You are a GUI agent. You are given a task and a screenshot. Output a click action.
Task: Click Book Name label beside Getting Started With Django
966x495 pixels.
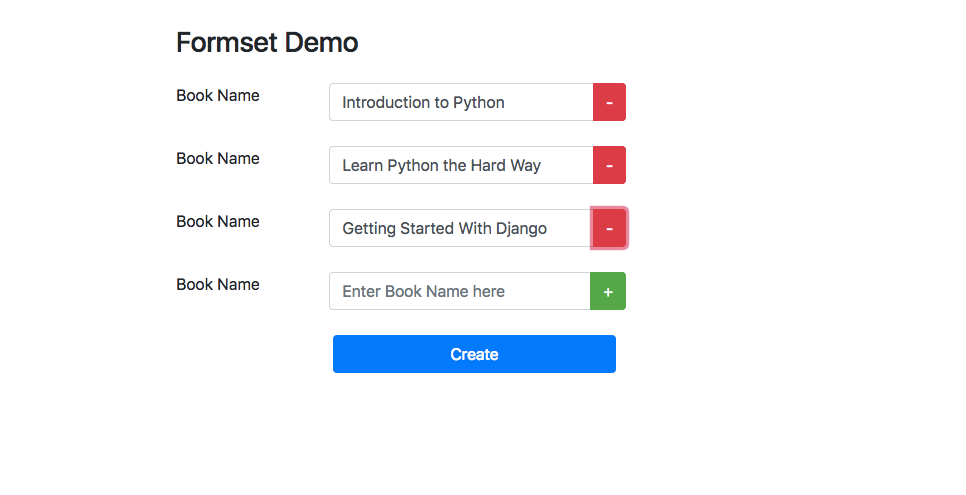point(218,221)
